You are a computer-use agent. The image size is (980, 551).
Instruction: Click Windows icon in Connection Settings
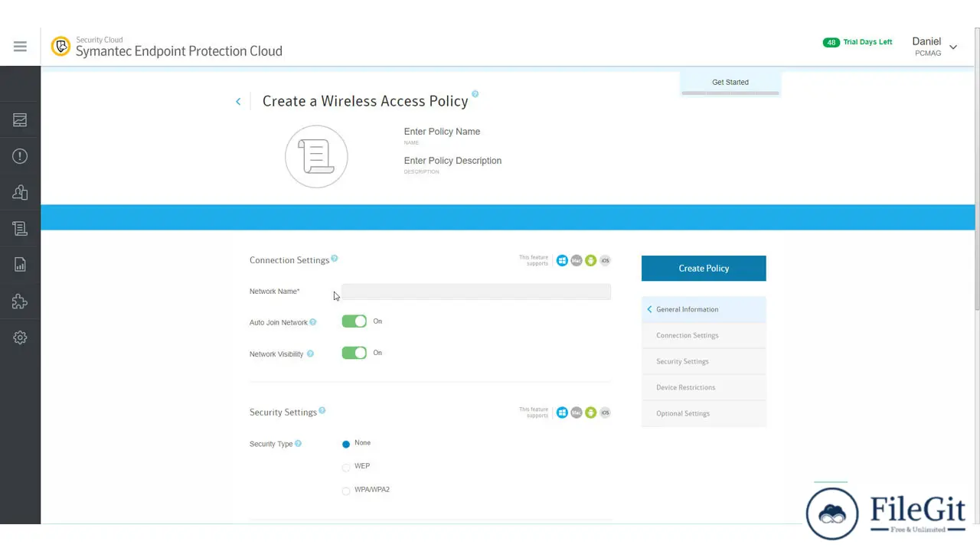tap(562, 260)
